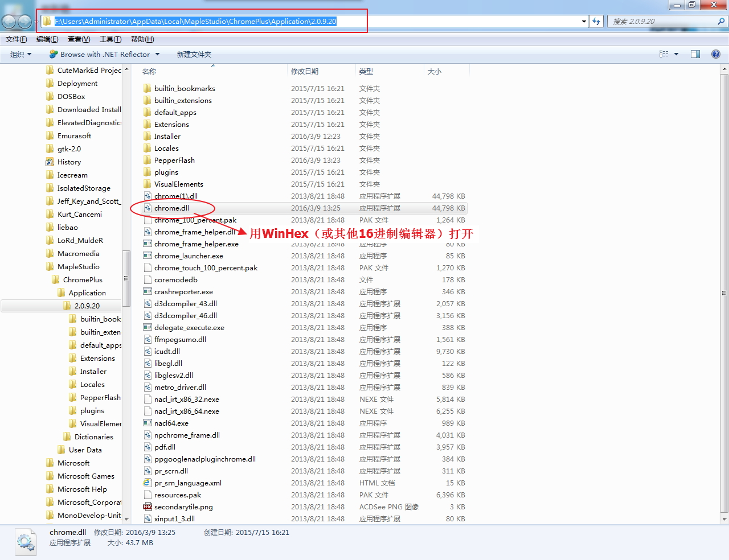This screenshot has height=560, width=729.
Task: Click the Back navigation arrow
Action: tap(9, 22)
